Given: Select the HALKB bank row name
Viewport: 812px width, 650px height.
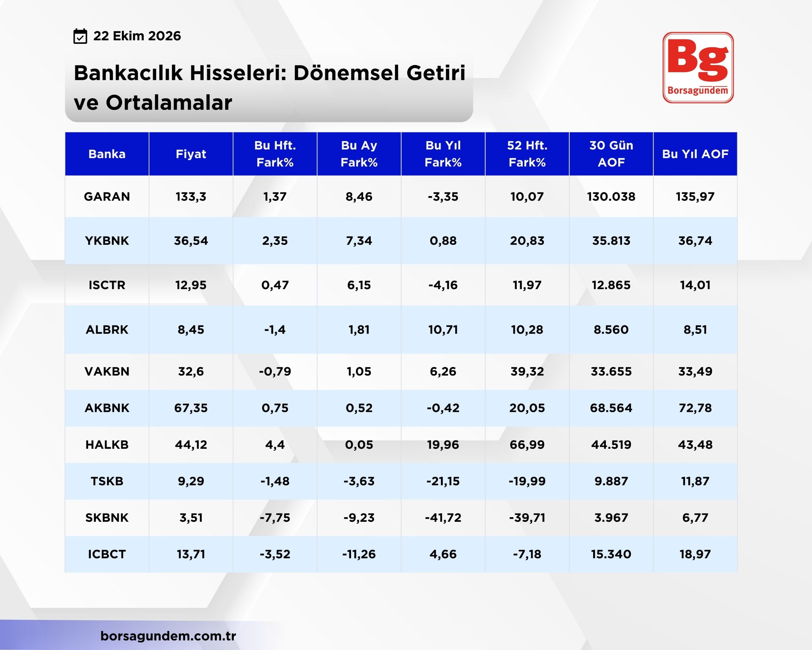Looking at the screenshot, I should [107, 445].
